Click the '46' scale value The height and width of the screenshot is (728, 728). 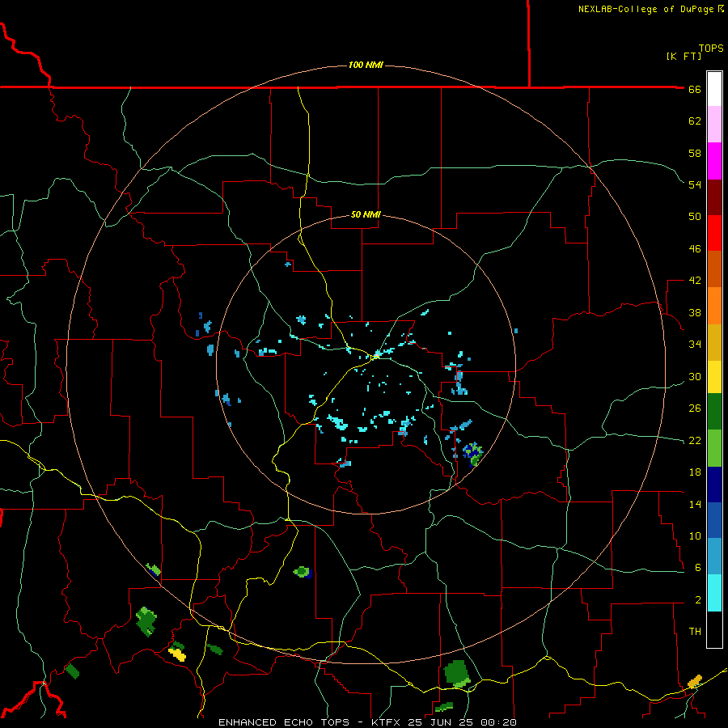[x=695, y=249]
